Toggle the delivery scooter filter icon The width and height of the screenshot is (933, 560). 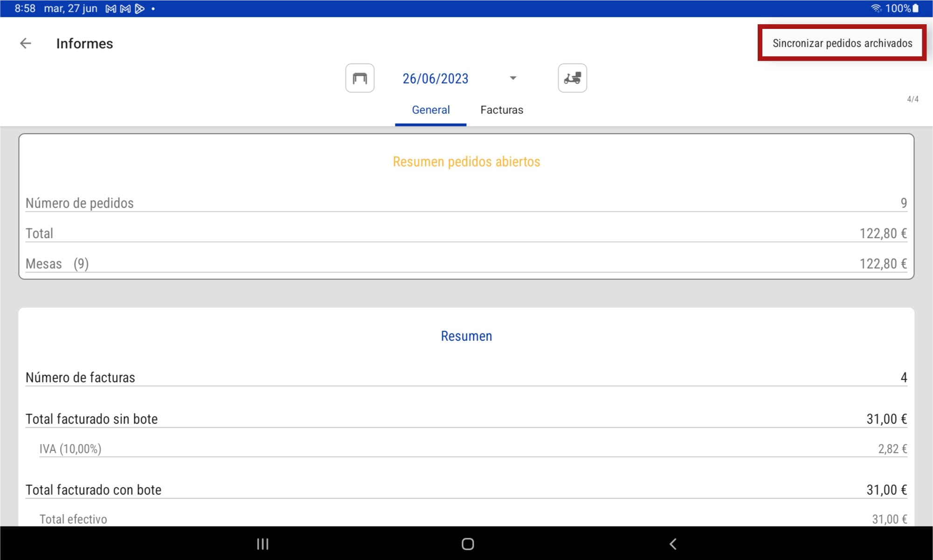[572, 78]
